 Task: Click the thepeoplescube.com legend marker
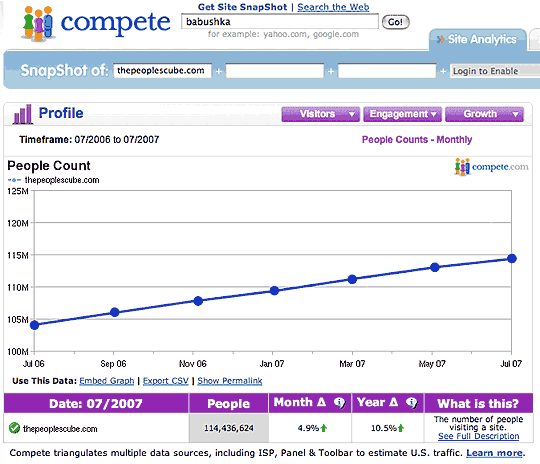[14, 180]
